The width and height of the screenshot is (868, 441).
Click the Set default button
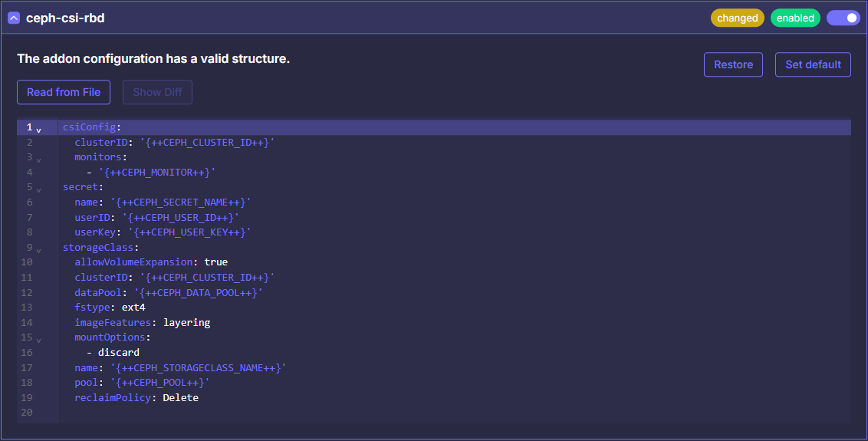point(813,64)
